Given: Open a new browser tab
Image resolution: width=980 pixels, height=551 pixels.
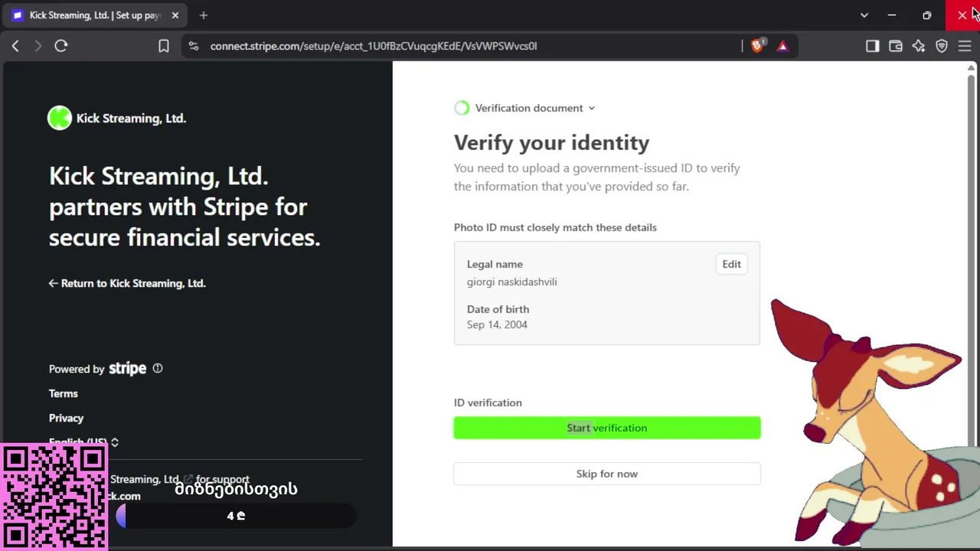Looking at the screenshot, I should pos(203,15).
